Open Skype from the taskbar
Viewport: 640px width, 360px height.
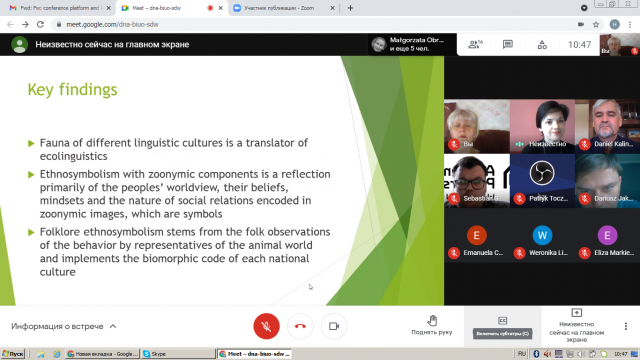coord(178,354)
